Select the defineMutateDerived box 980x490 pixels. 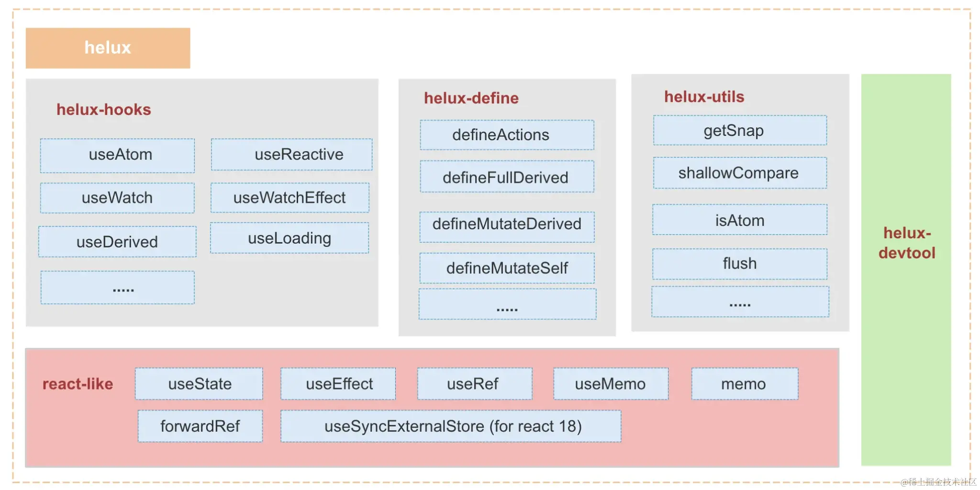tap(507, 227)
